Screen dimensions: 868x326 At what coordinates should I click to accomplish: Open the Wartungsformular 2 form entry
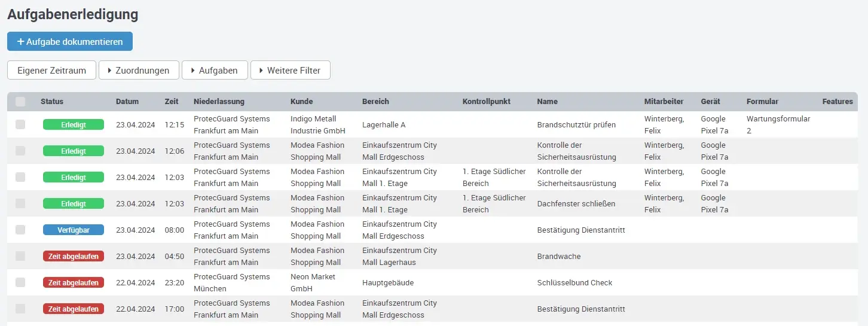(x=778, y=124)
